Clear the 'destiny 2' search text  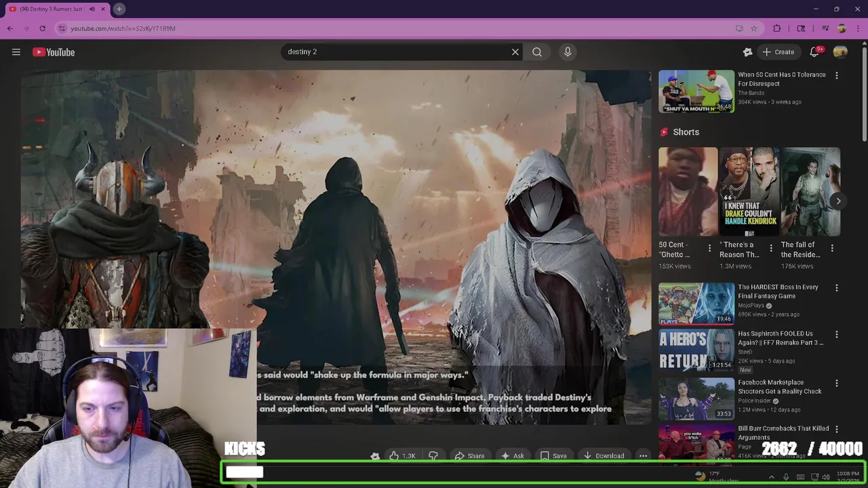coord(515,52)
